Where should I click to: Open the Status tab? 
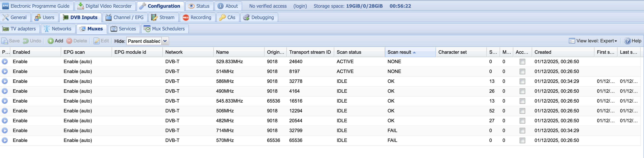click(x=199, y=6)
